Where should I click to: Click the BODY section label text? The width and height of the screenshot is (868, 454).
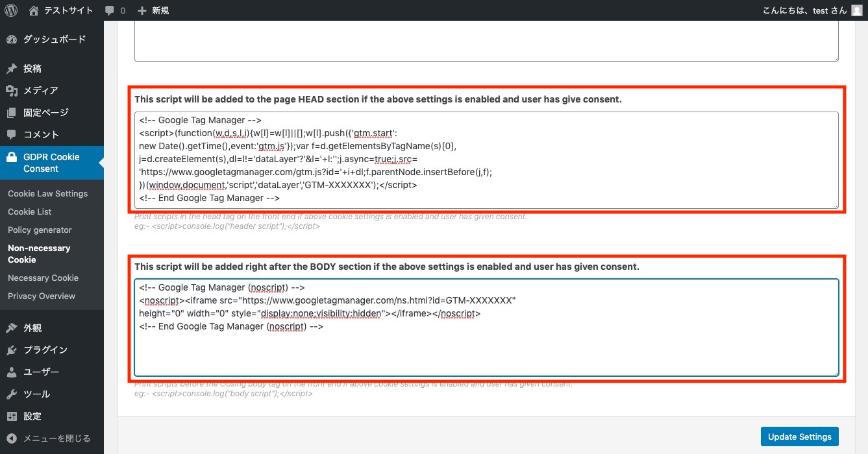(x=387, y=267)
